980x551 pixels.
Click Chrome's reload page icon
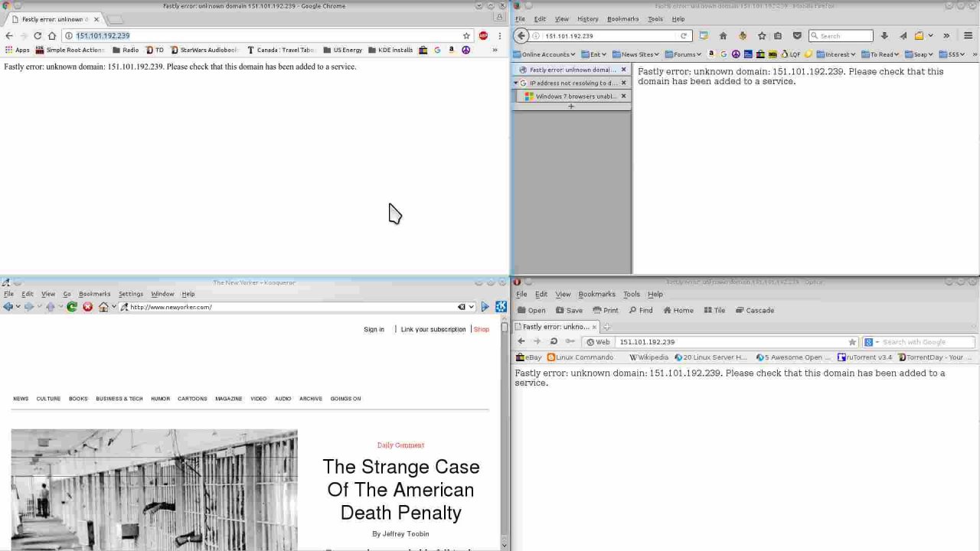pos(38,36)
